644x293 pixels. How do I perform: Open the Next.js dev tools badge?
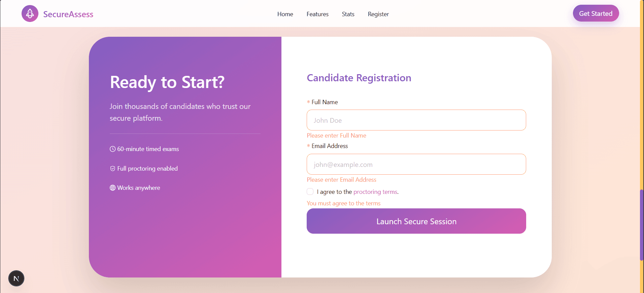click(16, 279)
